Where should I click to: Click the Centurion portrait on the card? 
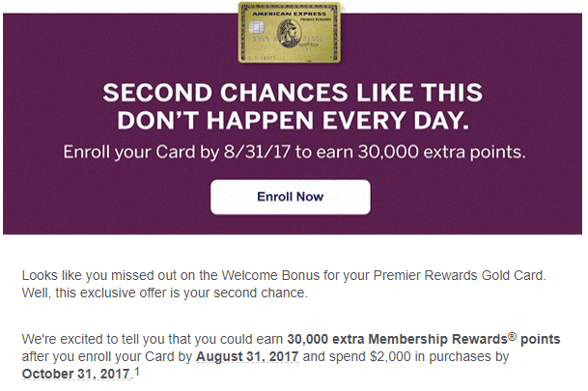(x=289, y=34)
